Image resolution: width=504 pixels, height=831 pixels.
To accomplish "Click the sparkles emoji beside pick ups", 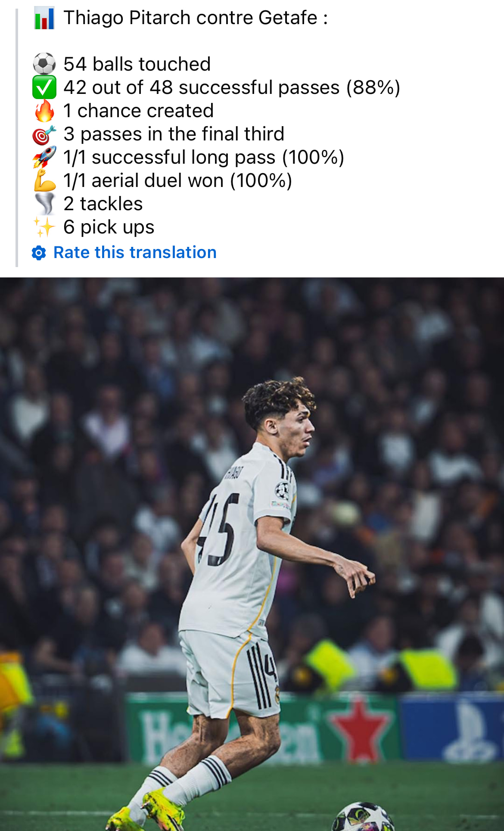I will pyautogui.click(x=44, y=227).
